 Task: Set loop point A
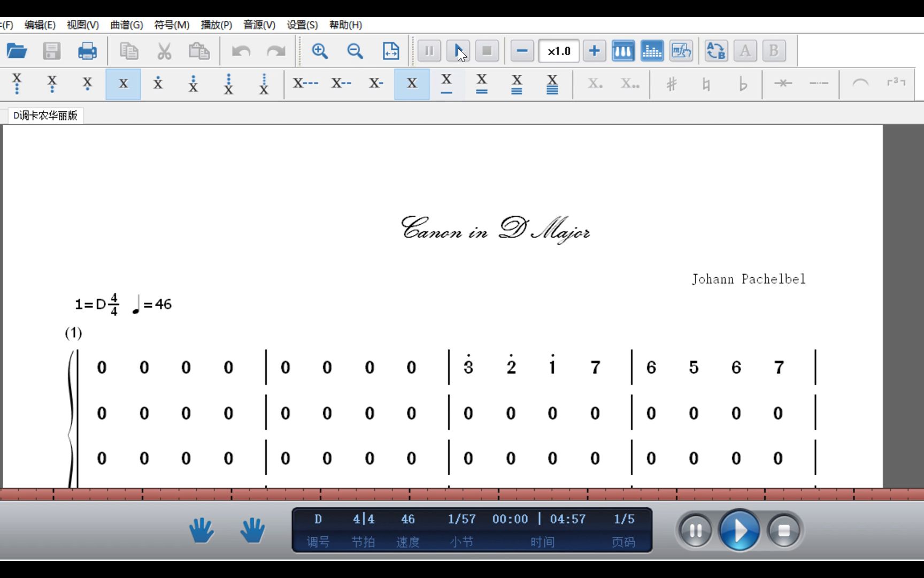[745, 51]
